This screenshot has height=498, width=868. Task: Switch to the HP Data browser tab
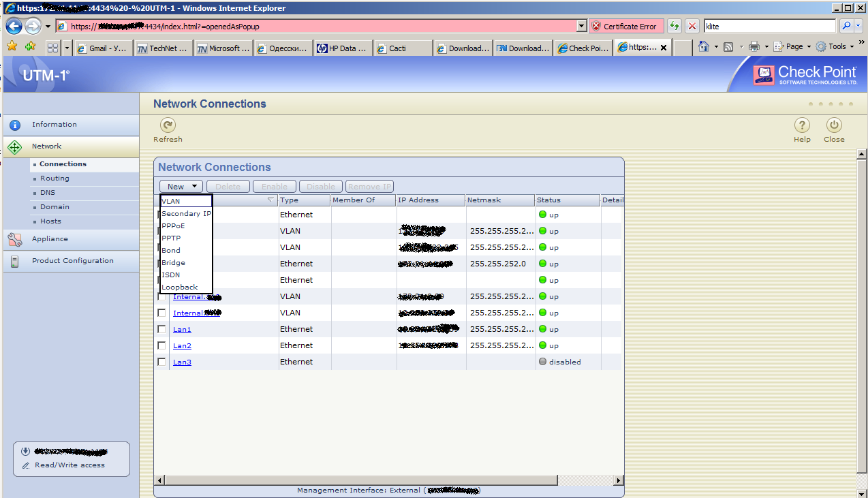coord(343,48)
